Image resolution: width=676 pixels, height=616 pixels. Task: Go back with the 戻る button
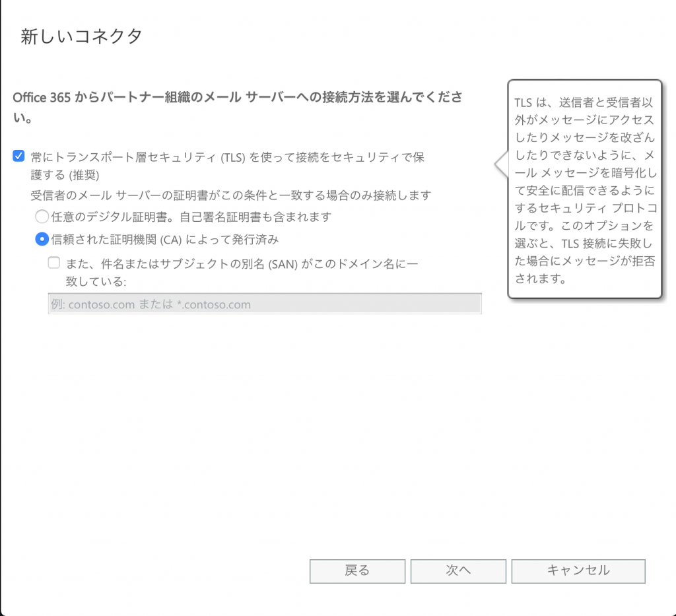pyautogui.click(x=357, y=571)
